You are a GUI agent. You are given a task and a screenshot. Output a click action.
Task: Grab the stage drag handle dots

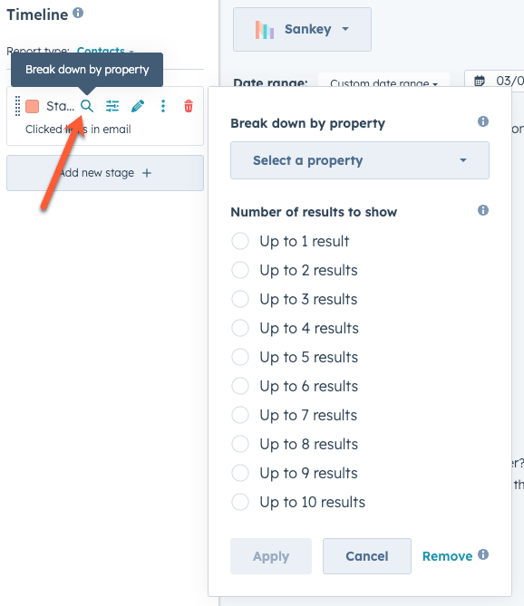(17, 106)
